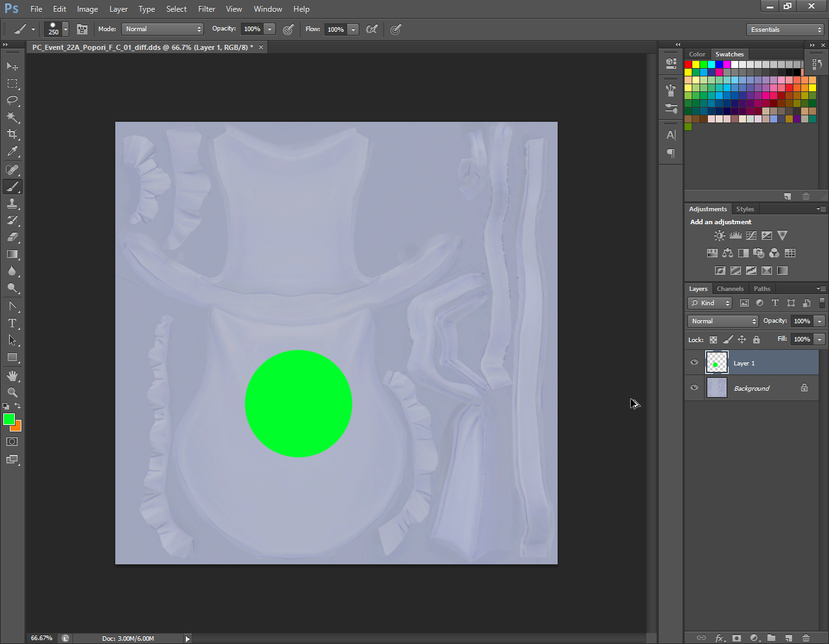This screenshot has height=644, width=829.
Task: Switch to the Styles tab
Action: click(x=745, y=209)
